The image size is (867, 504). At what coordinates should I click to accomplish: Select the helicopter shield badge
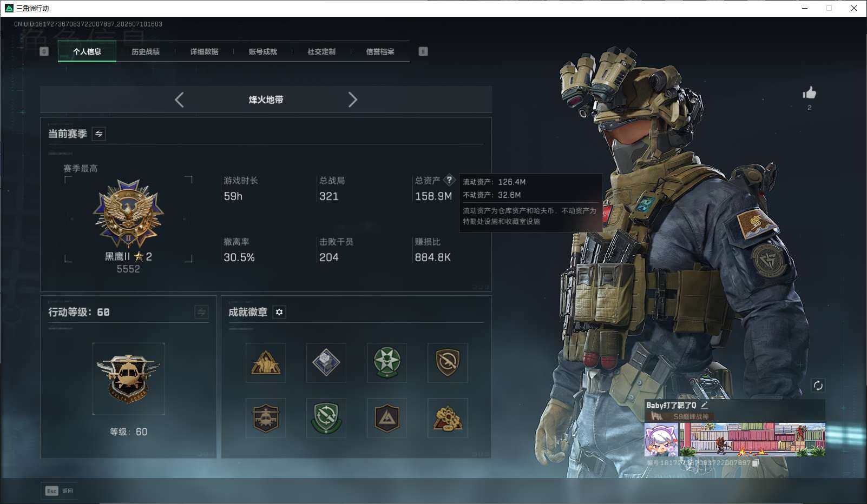(x=266, y=418)
